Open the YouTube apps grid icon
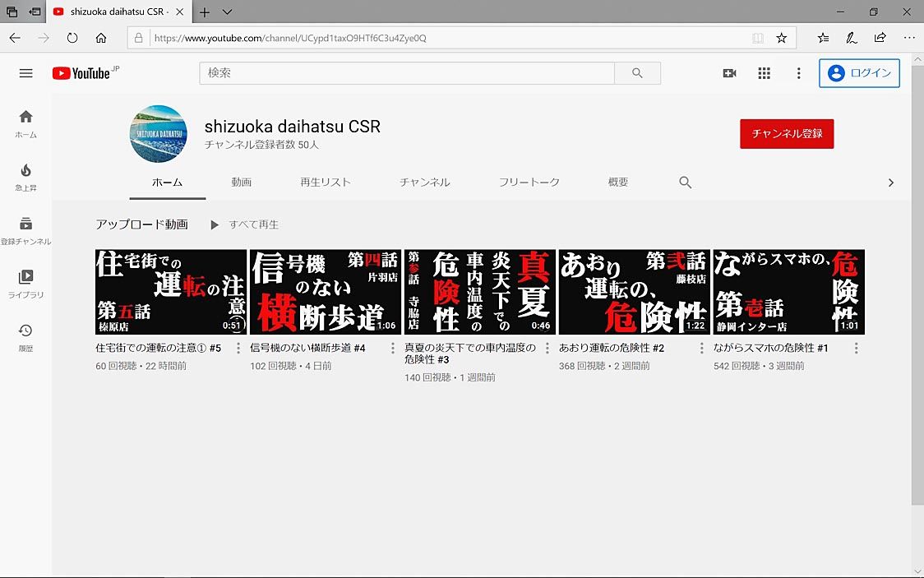This screenshot has width=924, height=578. (764, 73)
